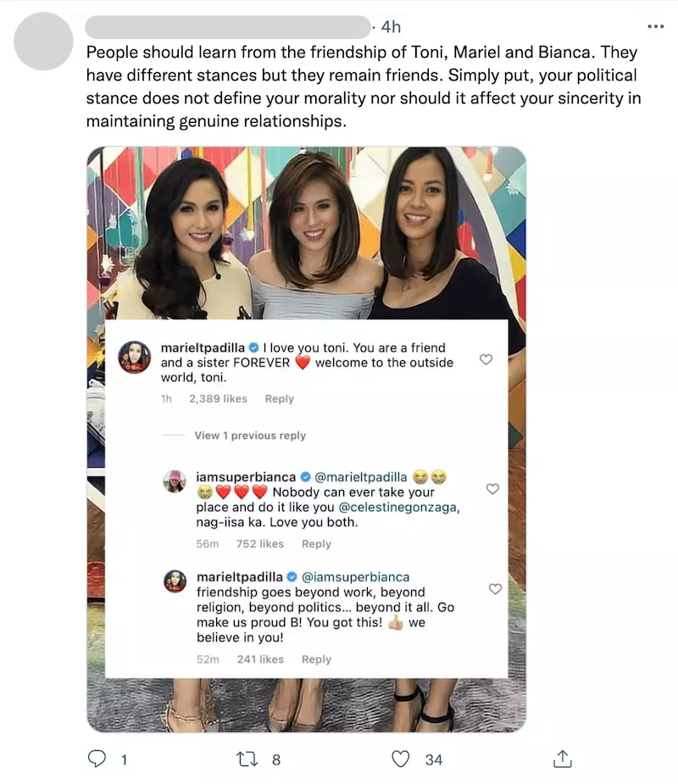Viewport: 678px width, 784px height.
Task: Open the three-dot more options menu
Action: (655, 26)
